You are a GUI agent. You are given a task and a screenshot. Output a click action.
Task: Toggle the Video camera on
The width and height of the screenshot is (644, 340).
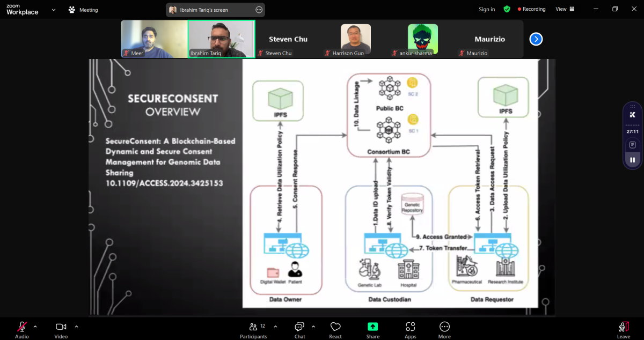[x=61, y=329]
